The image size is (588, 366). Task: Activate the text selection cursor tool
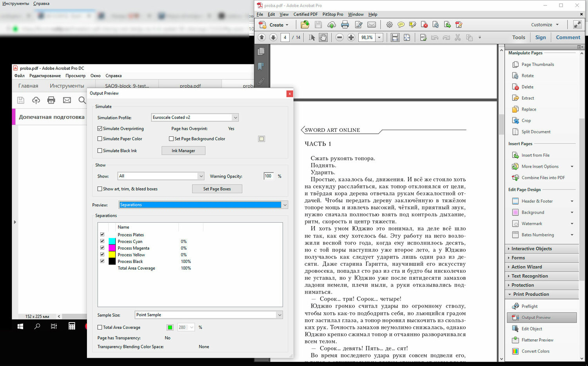tap(312, 37)
